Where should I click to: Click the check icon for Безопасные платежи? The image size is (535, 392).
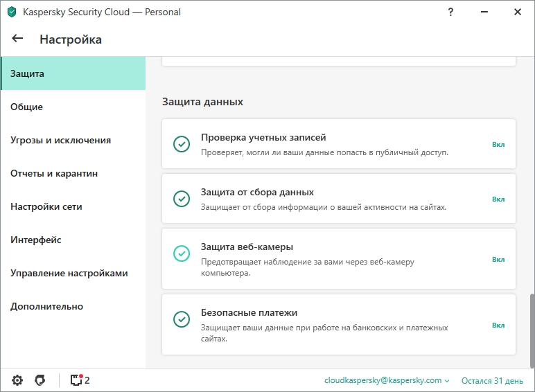[182, 319]
